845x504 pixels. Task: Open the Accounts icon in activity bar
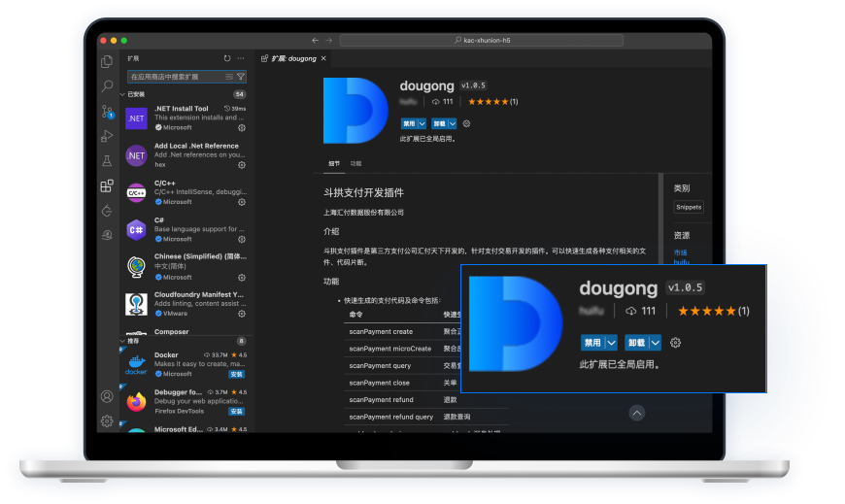tap(107, 397)
